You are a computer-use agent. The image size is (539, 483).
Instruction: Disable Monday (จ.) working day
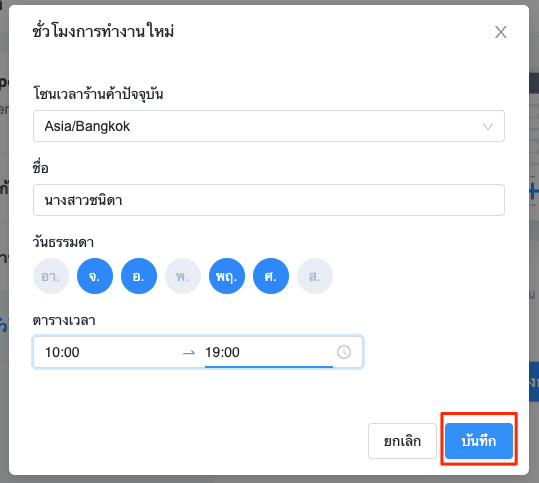pos(95,276)
